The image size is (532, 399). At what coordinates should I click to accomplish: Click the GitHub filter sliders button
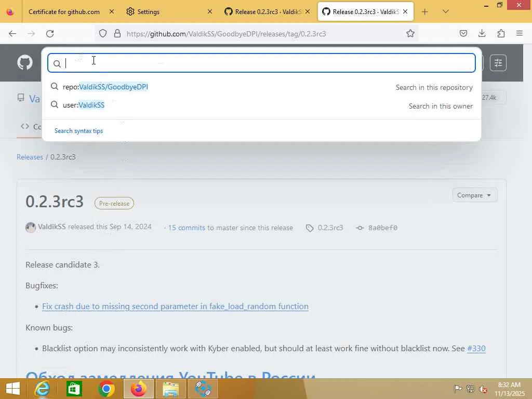[x=498, y=63]
